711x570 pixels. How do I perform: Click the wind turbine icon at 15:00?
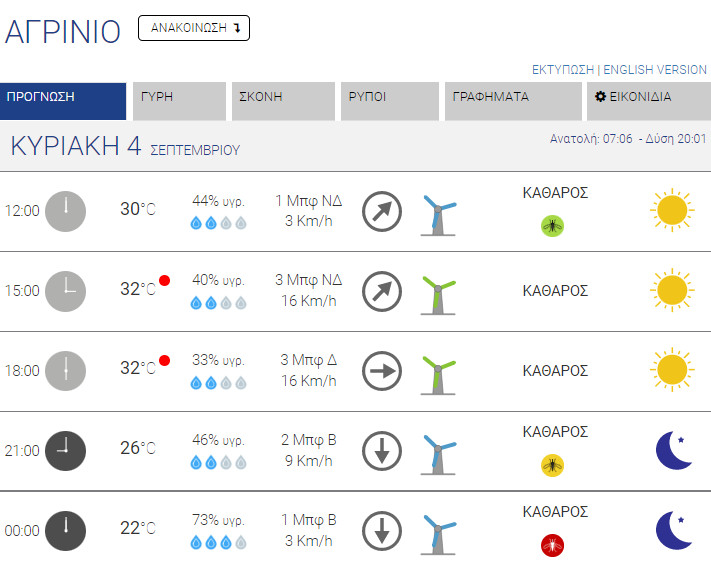click(436, 292)
